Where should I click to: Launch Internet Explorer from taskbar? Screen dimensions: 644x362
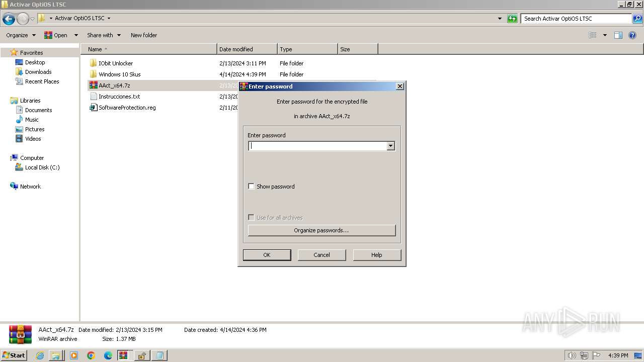[40, 355]
